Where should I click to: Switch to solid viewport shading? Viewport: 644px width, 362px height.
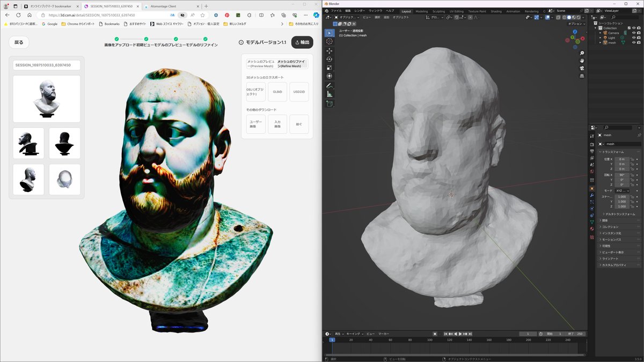click(569, 17)
